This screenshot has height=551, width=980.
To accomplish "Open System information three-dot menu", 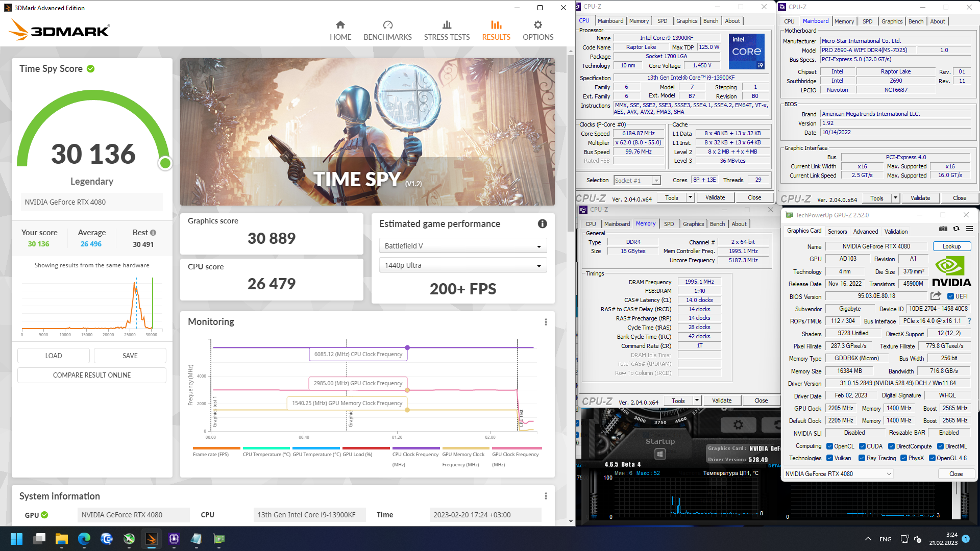I will (546, 496).
